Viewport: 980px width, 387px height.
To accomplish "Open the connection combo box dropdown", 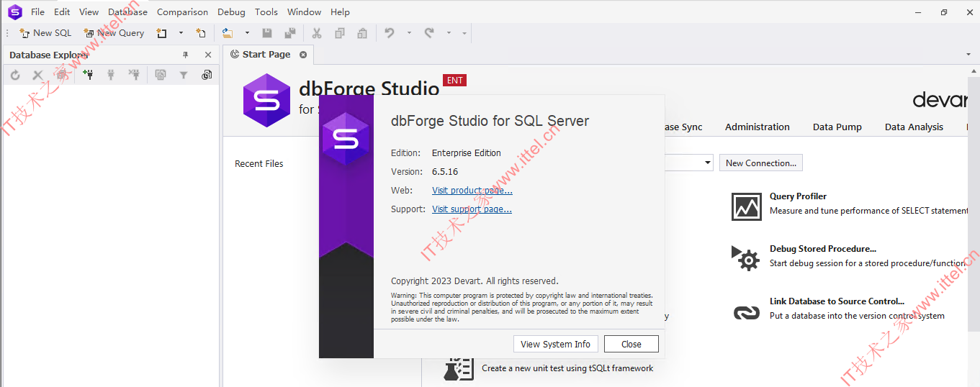I will pyautogui.click(x=708, y=163).
